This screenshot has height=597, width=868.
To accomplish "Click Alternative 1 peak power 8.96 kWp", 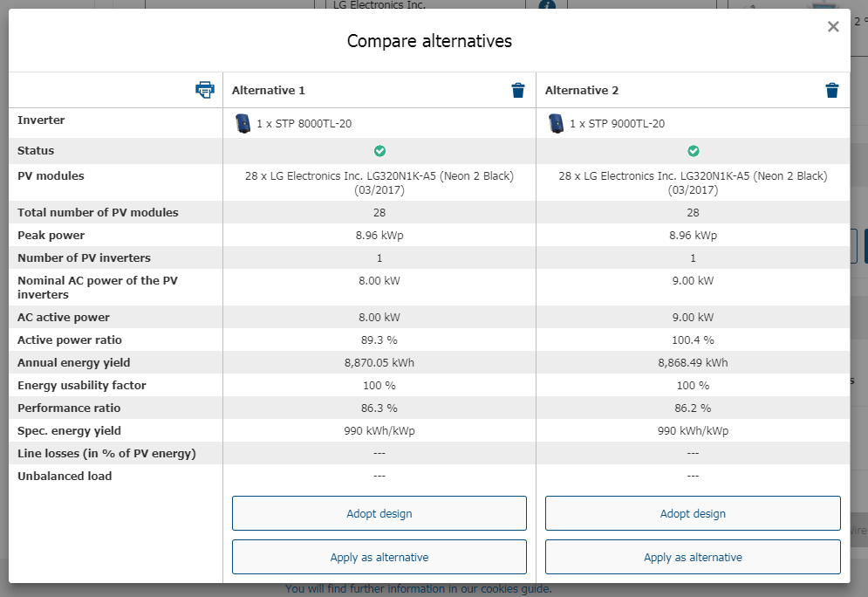I will click(379, 236).
